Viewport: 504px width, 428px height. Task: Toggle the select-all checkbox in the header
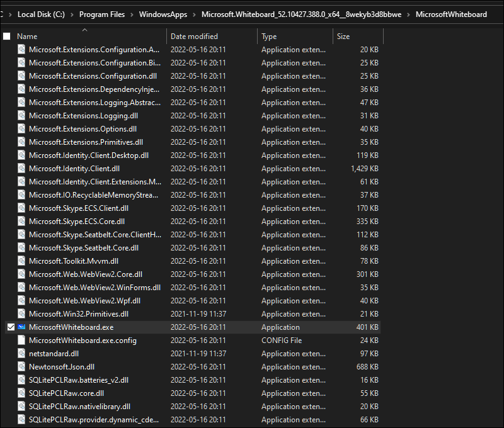pyautogui.click(x=7, y=37)
